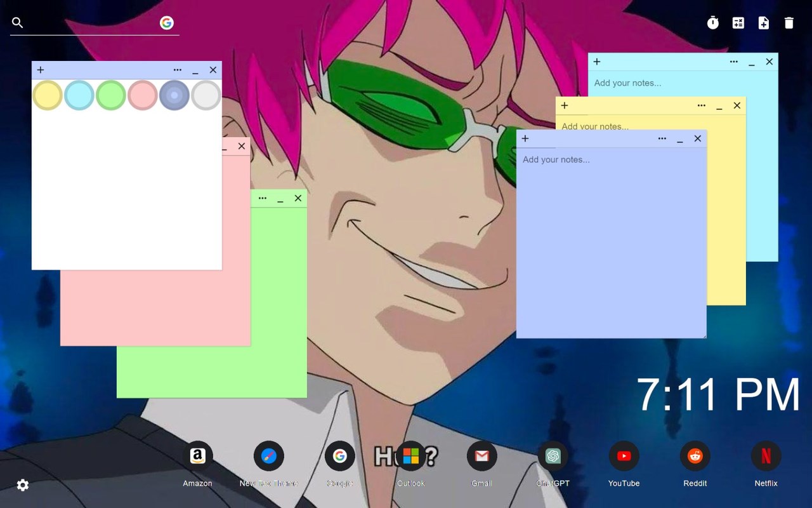Viewport: 812px width, 508px height.
Task: Close the yellow note
Action: 737,105
